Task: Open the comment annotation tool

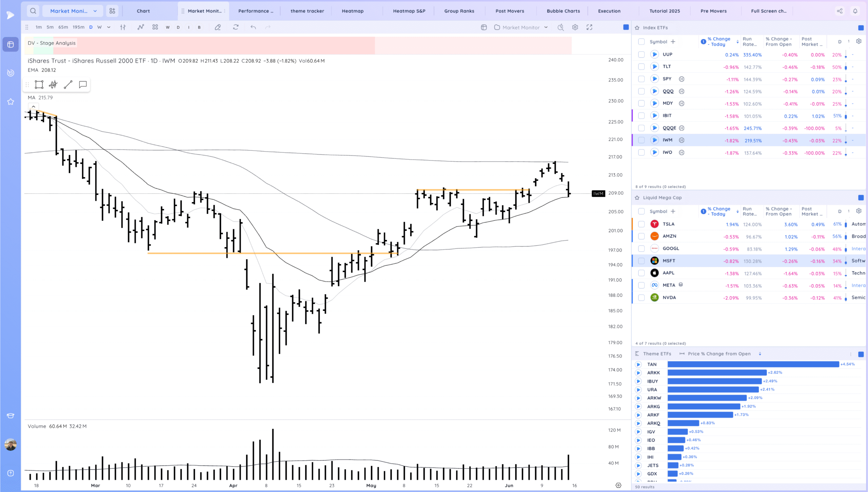Action: click(x=83, y=84)
